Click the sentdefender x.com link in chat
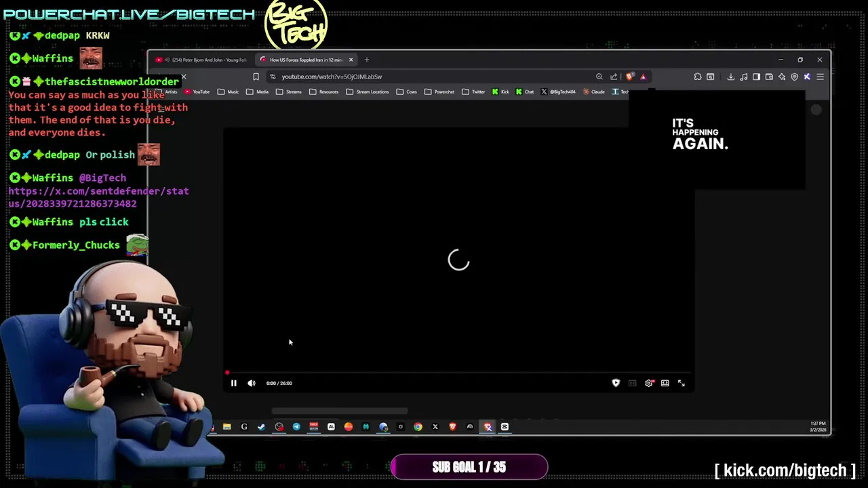 coord(98,197)
